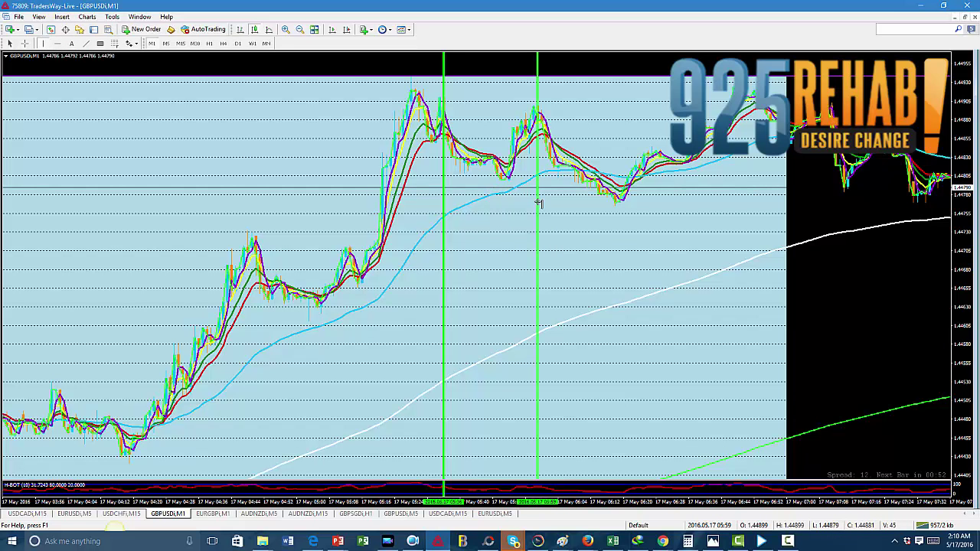Screen dimensions: 980x551
Task: Switch to the M30 timeframe
Action: click(195, 44)
